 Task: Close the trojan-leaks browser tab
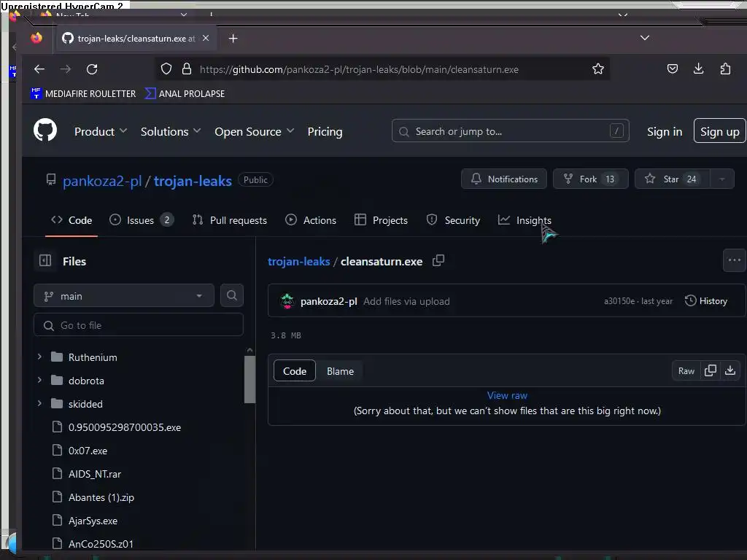[205, 38]
